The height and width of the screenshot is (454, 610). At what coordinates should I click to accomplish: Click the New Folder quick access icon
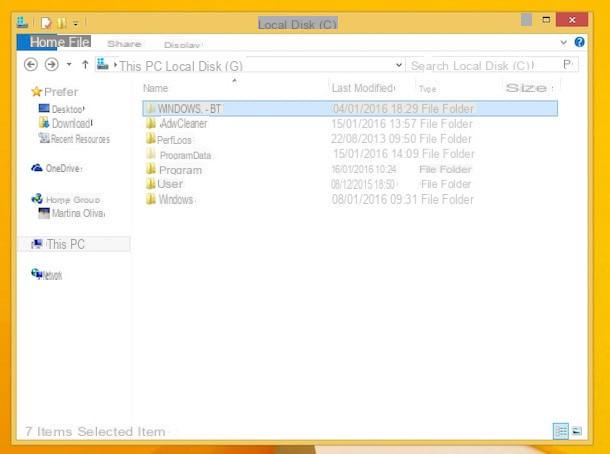[61, 23]
